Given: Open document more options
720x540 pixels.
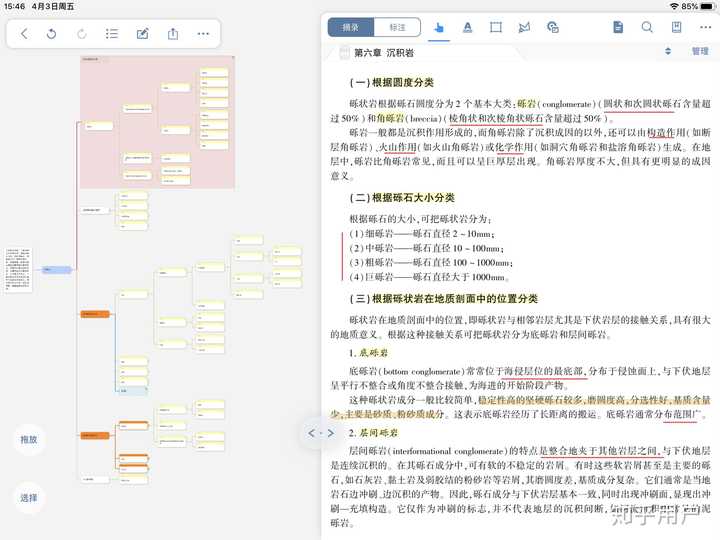Looking at the screenshot, I should coord(706,28).
